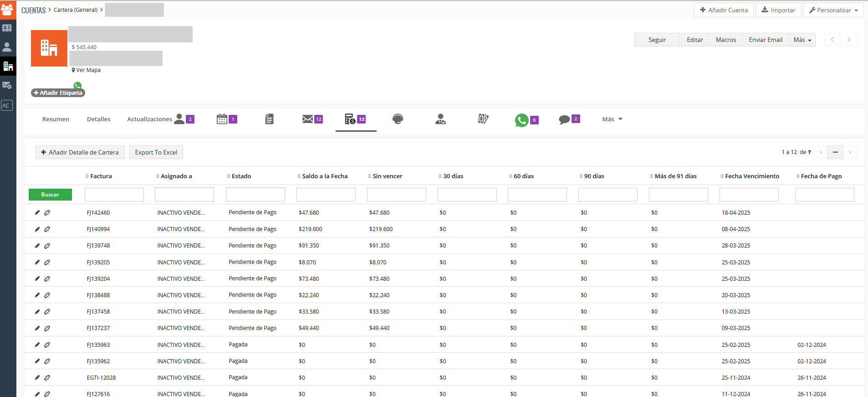Edit row FJ142460 with pencil icon
This screenshot has height=397, width=868.
[37, 212]
